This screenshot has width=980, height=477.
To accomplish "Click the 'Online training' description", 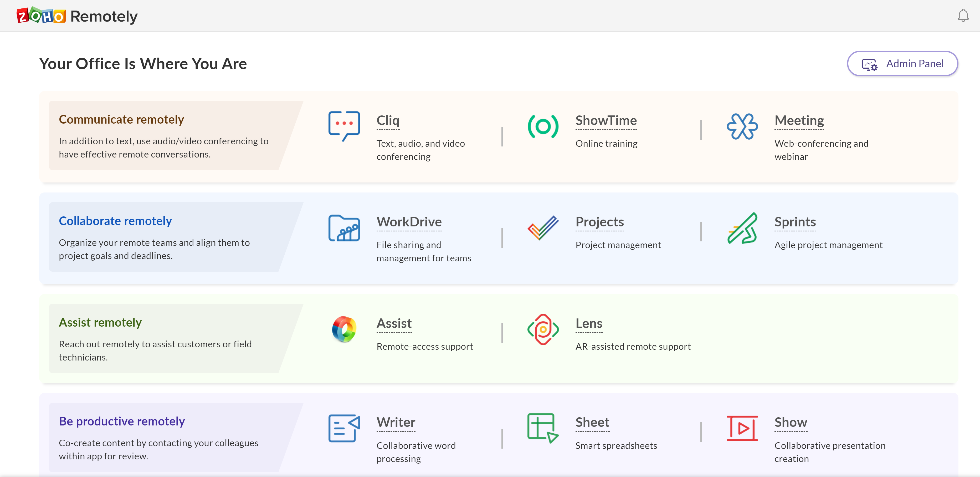I will pyautogui.click(x=606, y=144).
